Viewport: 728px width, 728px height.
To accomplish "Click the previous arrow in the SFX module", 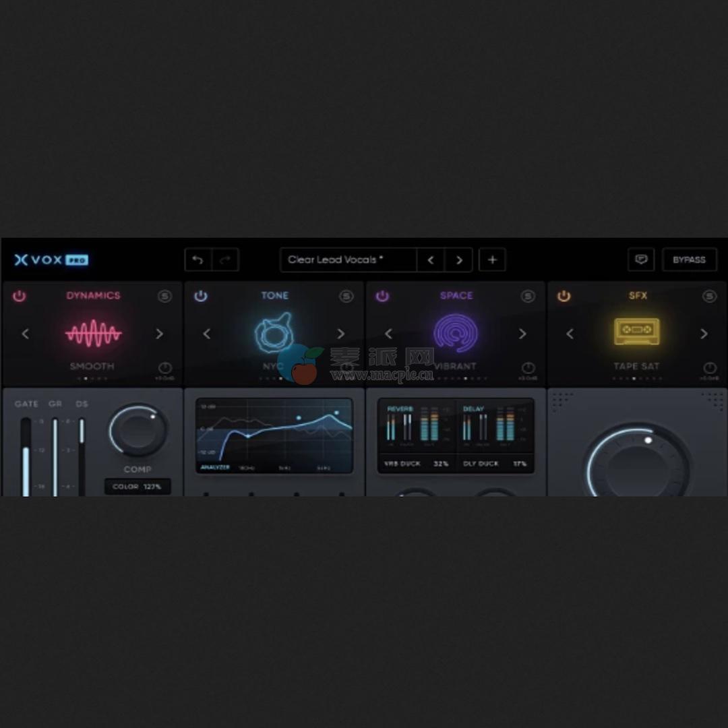I will pos(570,334).
